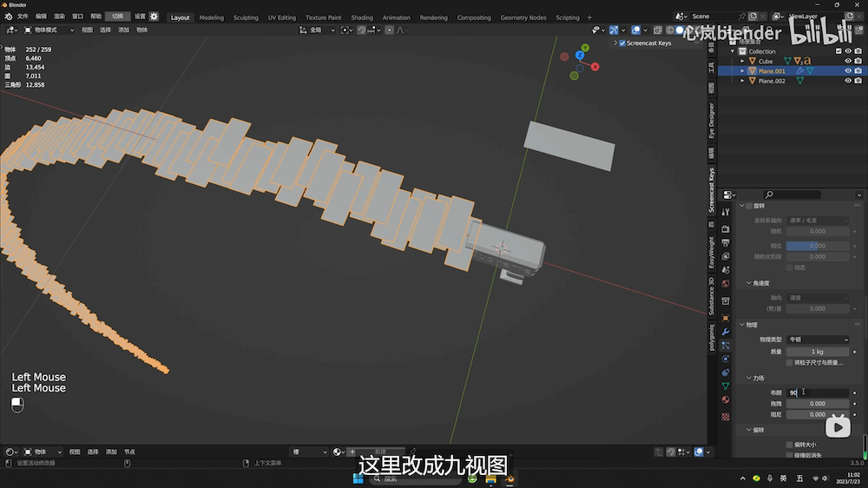Select solid viewport shading

[680, 30]
